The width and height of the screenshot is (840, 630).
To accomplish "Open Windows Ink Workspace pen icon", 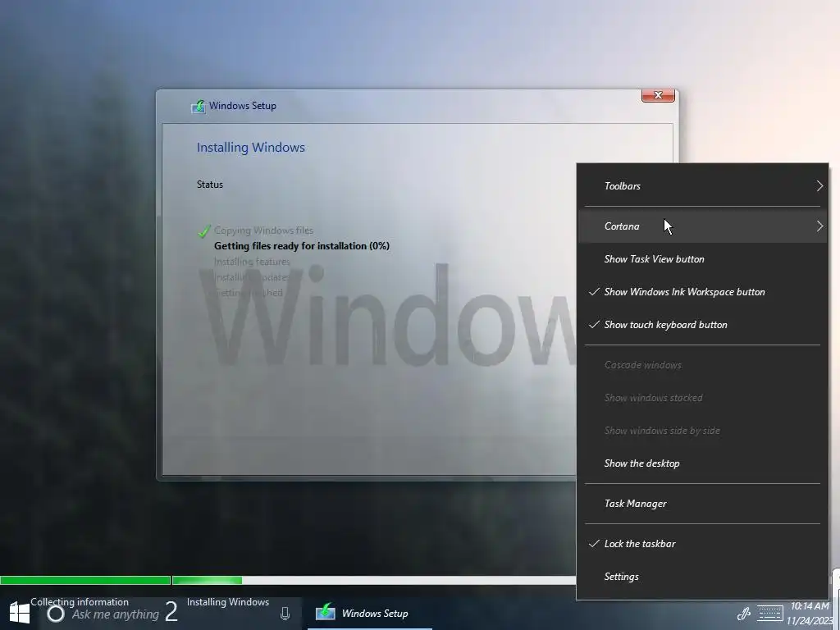I will click(x=744, y=614).
